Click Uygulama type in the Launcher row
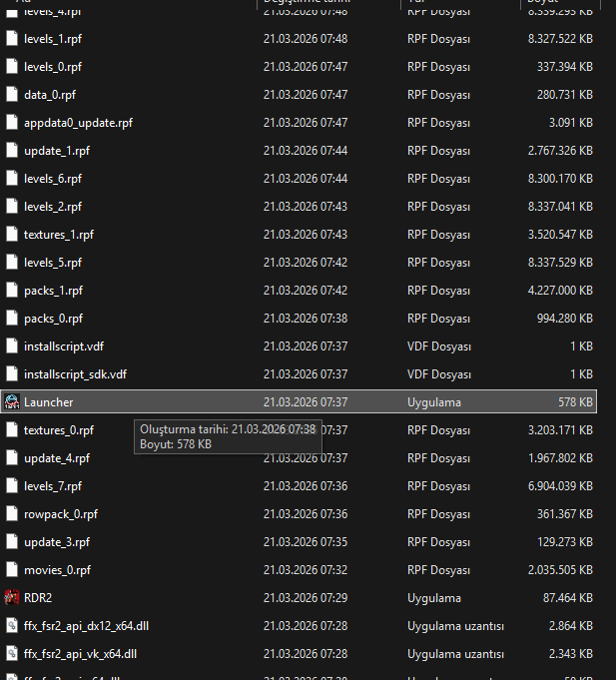Viewport: 616px width, 680px height. [x=434, y=402]
